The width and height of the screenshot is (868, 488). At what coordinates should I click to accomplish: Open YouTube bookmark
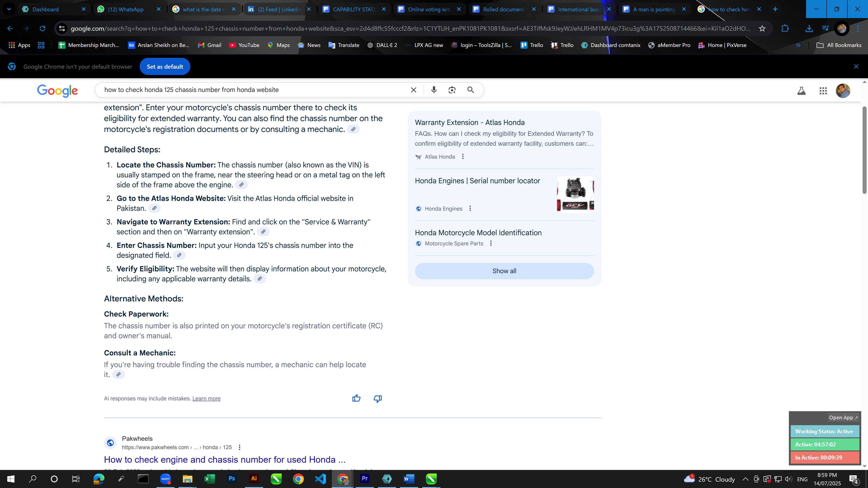click(244, 45)
